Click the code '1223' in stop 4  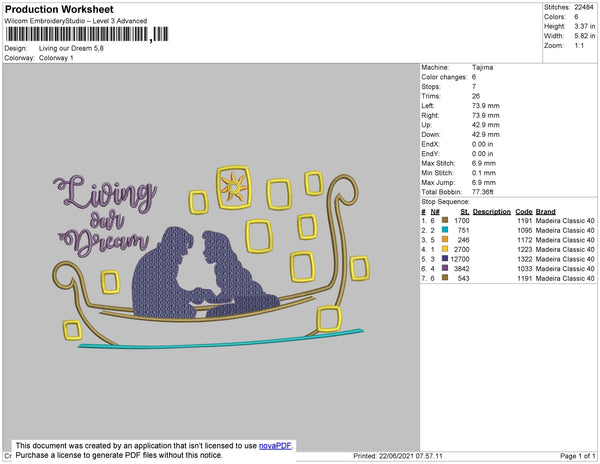click(x=525, y=249)
